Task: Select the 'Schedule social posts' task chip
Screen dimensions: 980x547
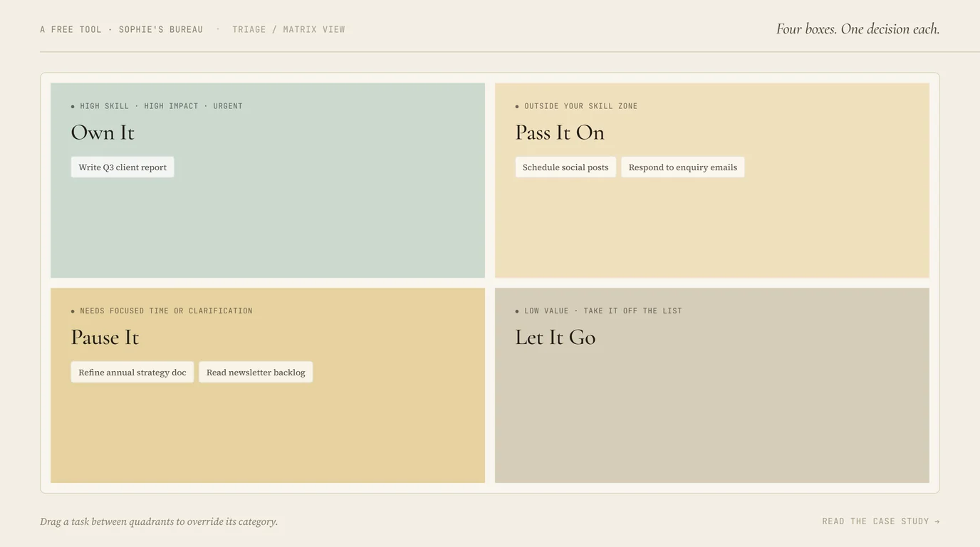Action: [x=565, y=167]
